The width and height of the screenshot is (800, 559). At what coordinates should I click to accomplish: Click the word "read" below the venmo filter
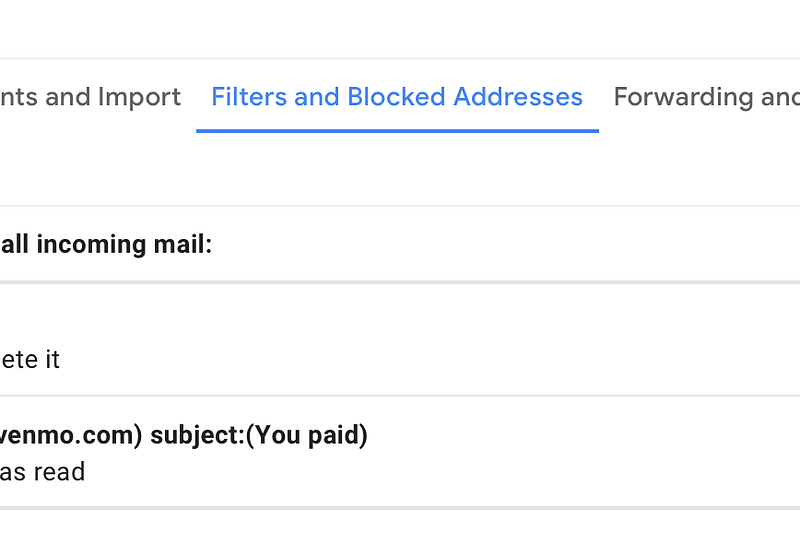pos(59,472)
